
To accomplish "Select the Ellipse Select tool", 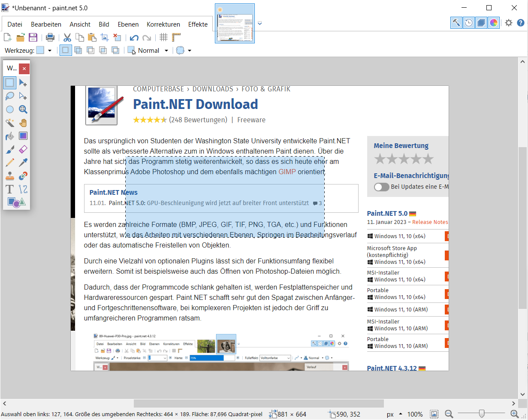I will pyautogui.click(x=10, y=109).
